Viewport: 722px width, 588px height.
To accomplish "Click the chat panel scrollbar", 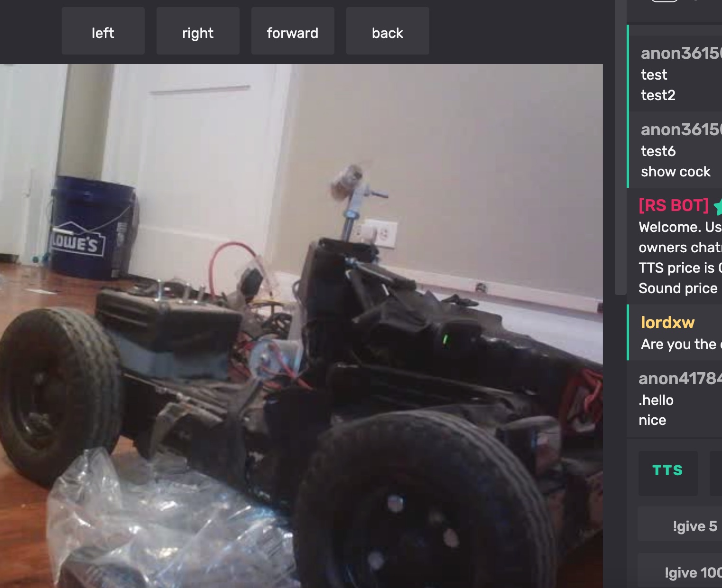I will [620, 147].
